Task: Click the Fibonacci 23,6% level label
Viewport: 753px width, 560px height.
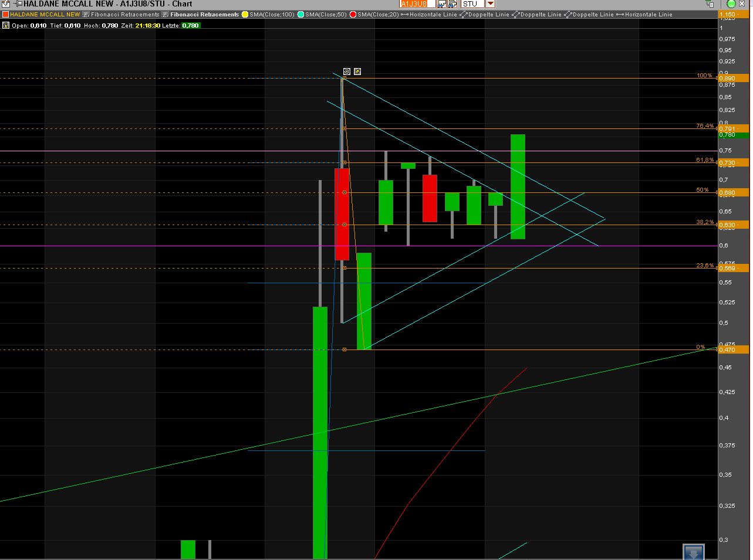Action: tap(705, 266)
